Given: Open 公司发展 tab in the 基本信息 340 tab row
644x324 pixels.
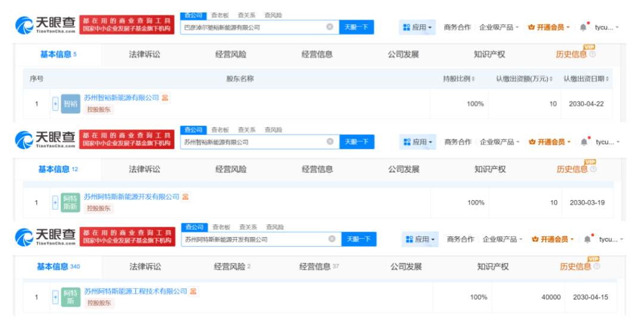Looking at the screenshot, I should click(406, 267).
